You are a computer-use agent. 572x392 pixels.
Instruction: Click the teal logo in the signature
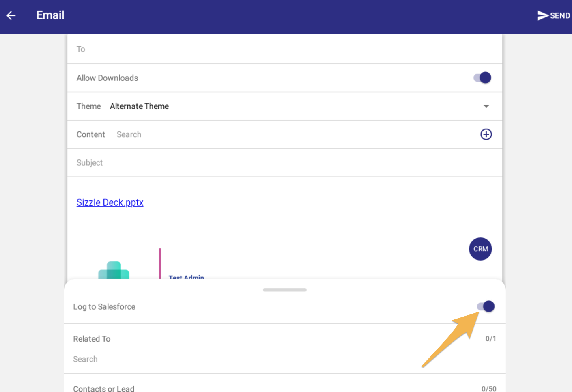click(x=114, y=270)
